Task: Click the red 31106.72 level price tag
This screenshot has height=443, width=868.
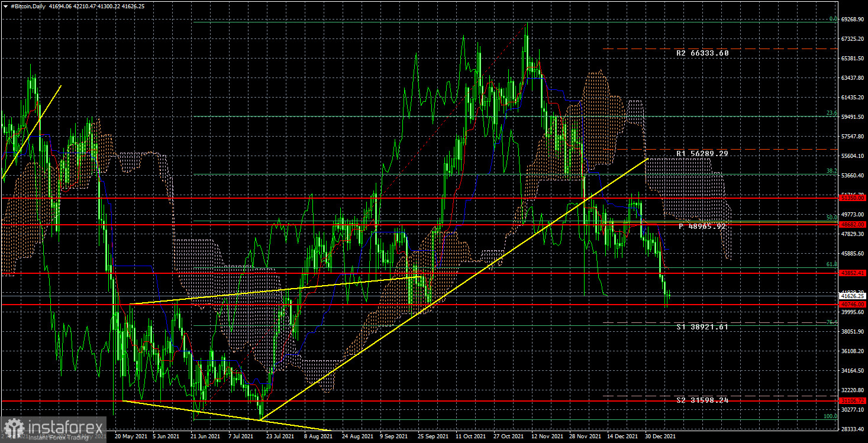Action: tap(853, 401)
